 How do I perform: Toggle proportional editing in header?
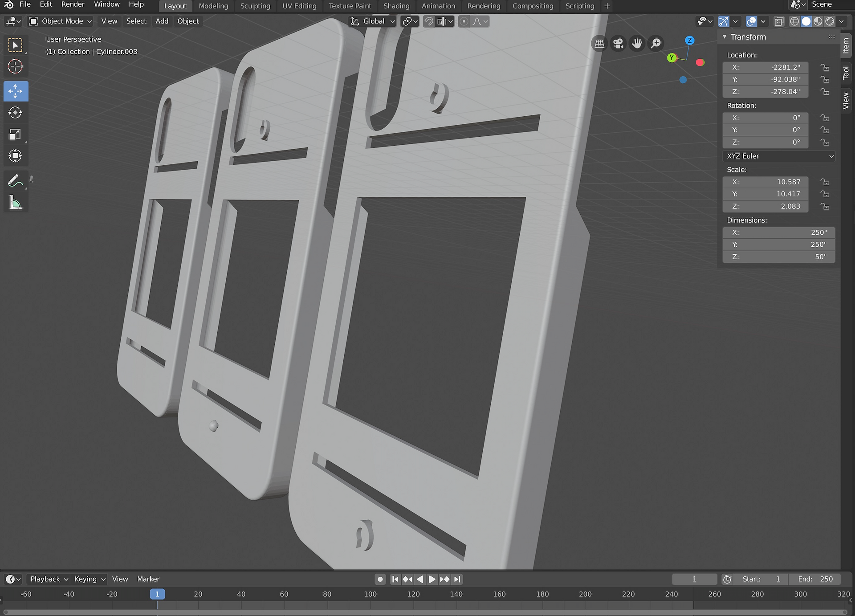[464, 21]
